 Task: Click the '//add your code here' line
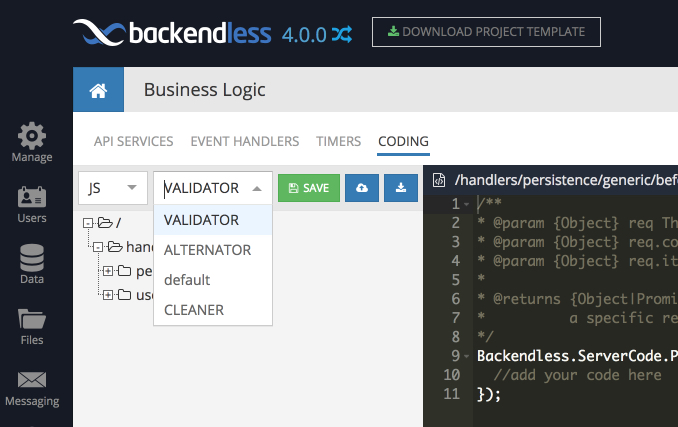[577, 375]
